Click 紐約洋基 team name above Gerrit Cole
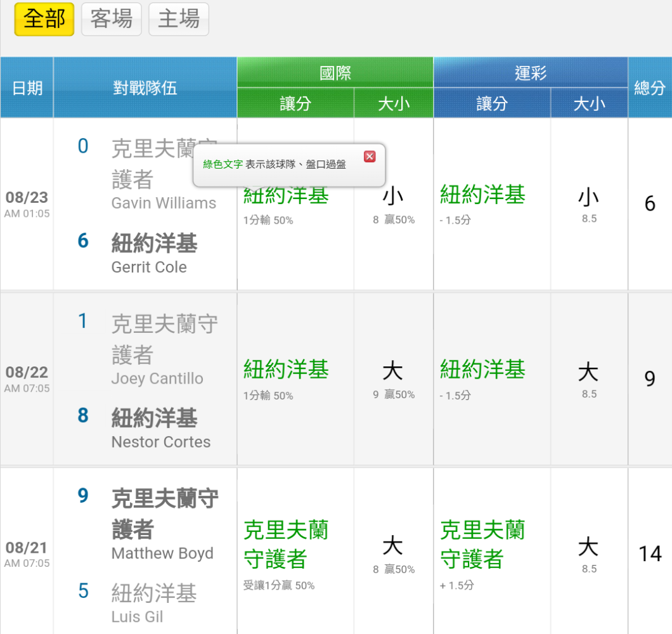 click(154, 243)
